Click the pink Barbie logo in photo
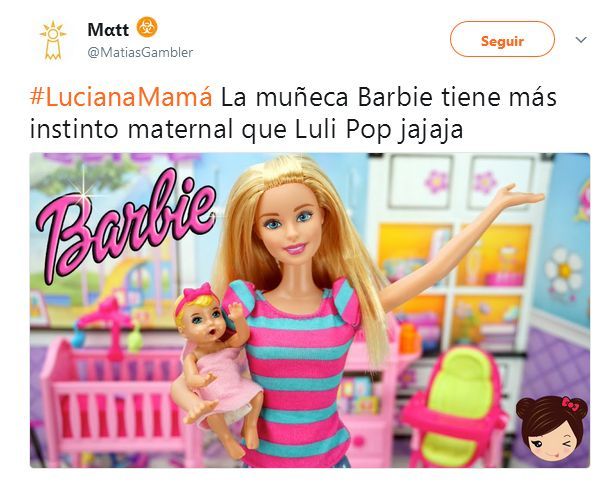The height and width of the screenshot is (486, 612). 125,226
